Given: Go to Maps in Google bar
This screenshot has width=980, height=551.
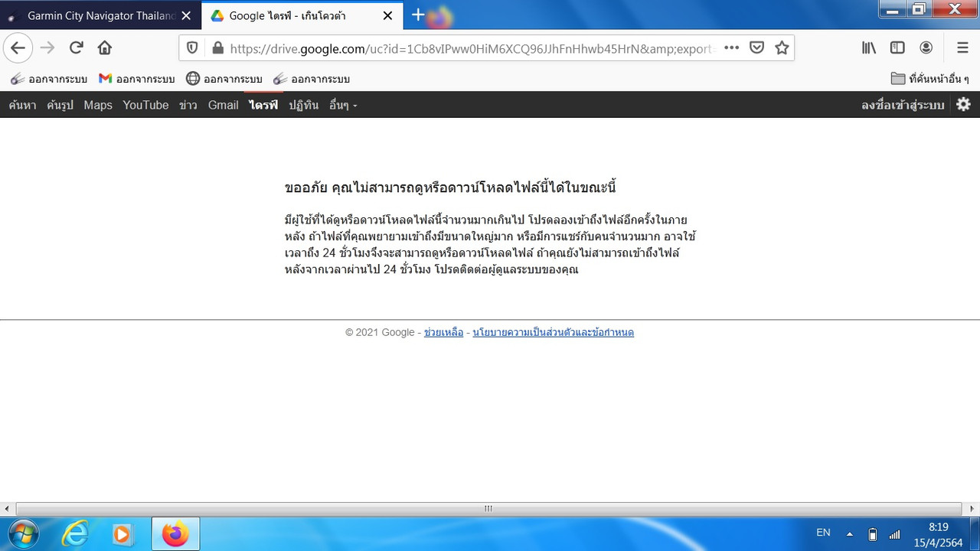Looking at the screenshot, I should coord(98,105).
